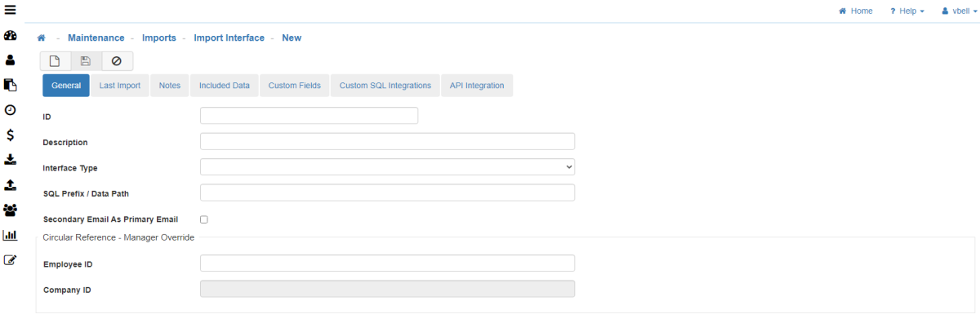The height and width of the screenshot is (332, 980).
Task: Open the users group icon in sidebar
Action: click(x=11, y=210)
